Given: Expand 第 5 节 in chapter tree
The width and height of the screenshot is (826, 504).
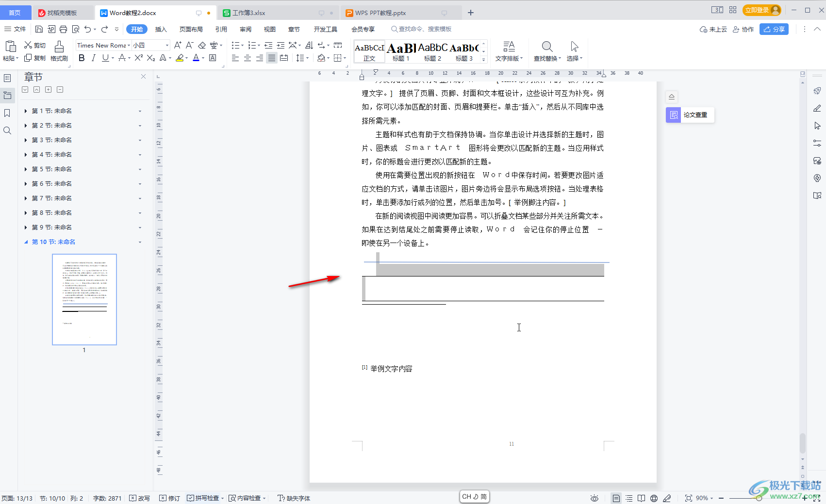Looking at the screenshot, I should click(26, 169).
